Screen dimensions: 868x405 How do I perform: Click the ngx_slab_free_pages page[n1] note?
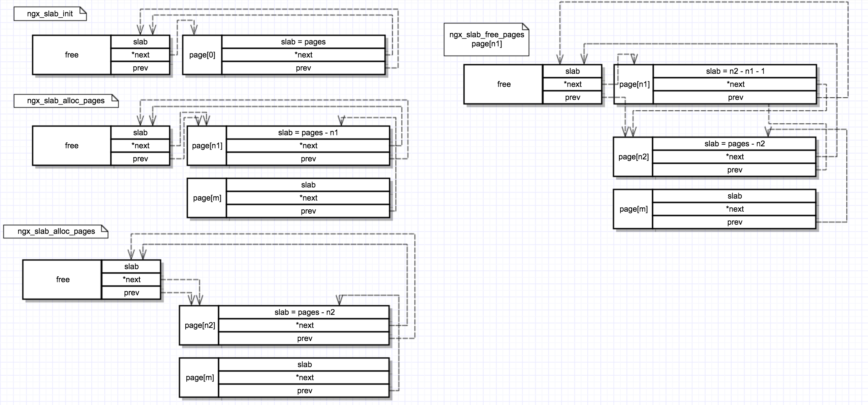(x=486, y=40)
